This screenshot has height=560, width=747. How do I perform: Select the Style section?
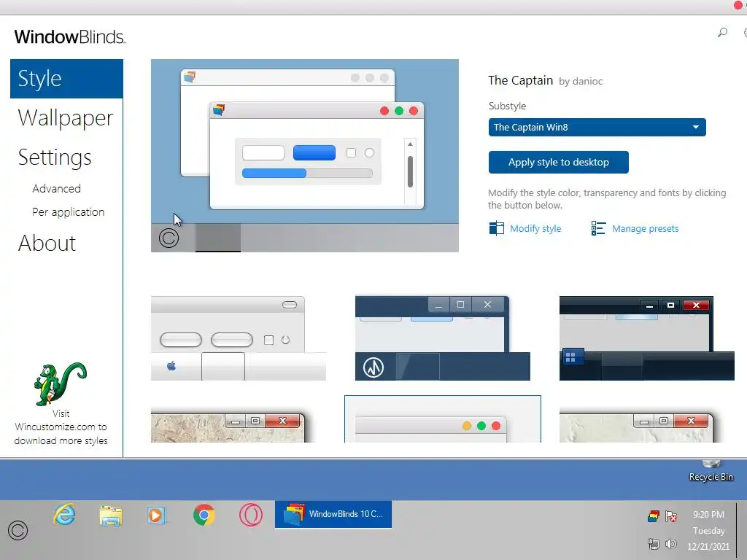pyautogui.click(x=66, y=79)
